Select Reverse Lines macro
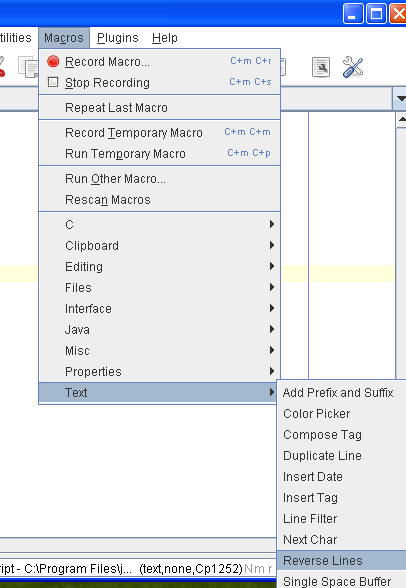406x588 pixels. [x=342, y=561]
